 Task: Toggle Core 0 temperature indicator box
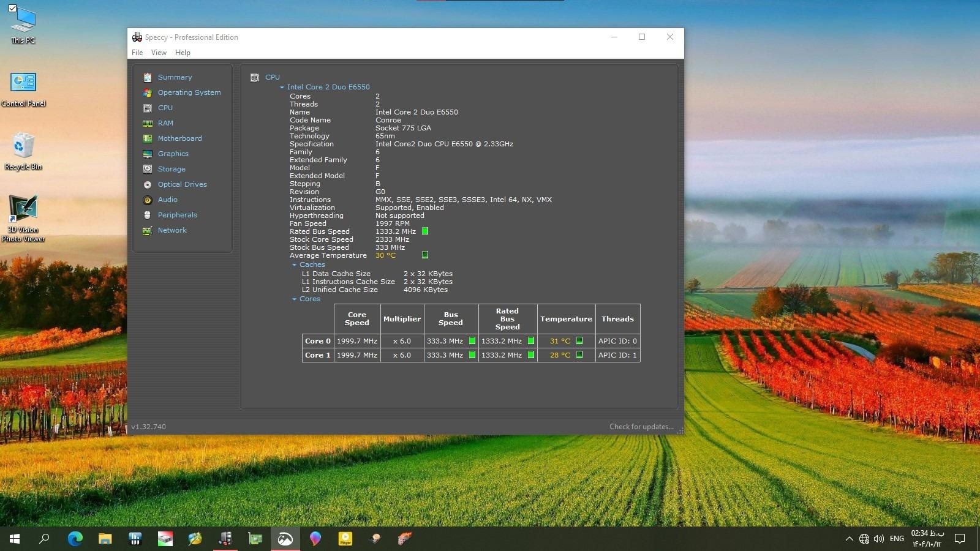579,341
